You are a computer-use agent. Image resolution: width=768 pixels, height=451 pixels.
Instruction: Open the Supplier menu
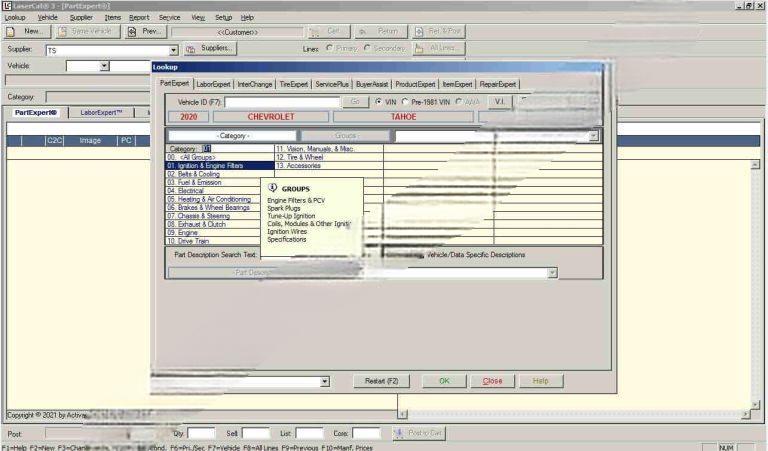pyautogui.click(x=81, y=18)
